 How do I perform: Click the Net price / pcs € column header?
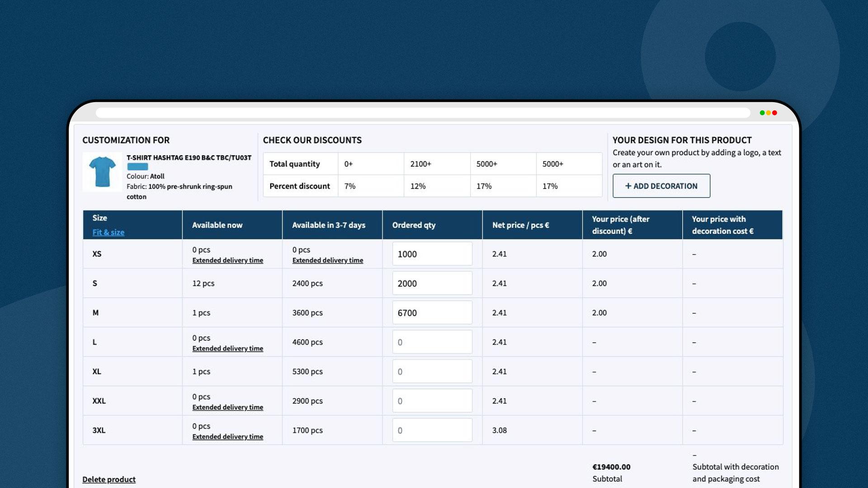point(532,225)
